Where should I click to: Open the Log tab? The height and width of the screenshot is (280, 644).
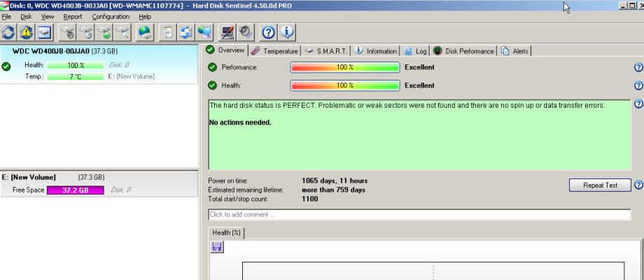[x=415, y=51]
